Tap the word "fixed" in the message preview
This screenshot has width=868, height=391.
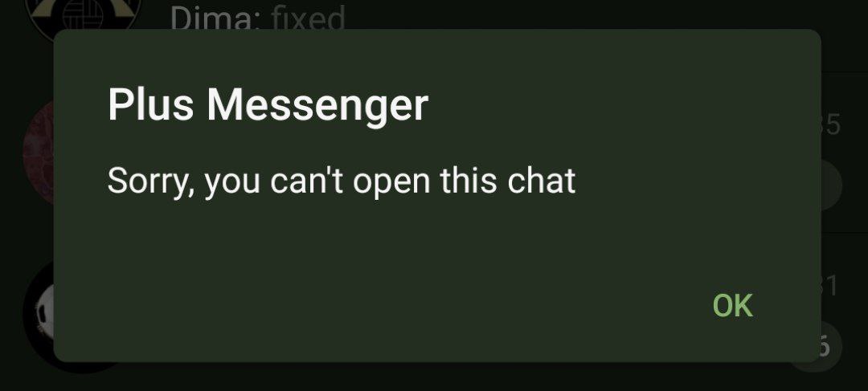point(308,18)
